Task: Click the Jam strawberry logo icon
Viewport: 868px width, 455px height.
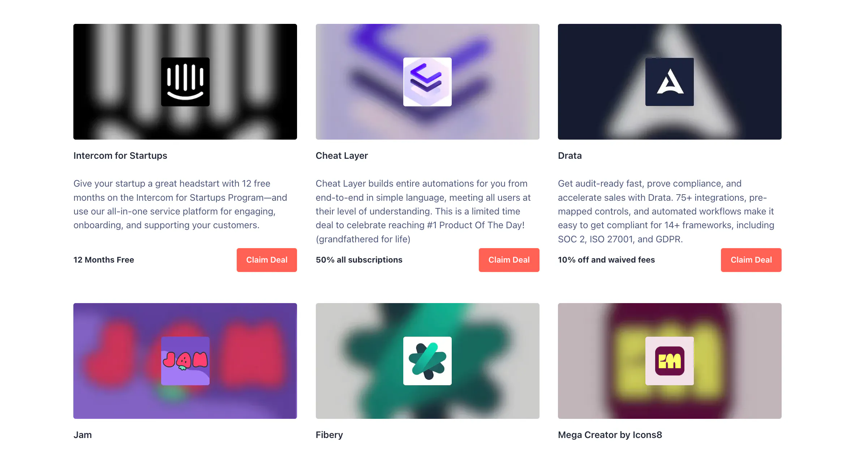Action: 185,361
